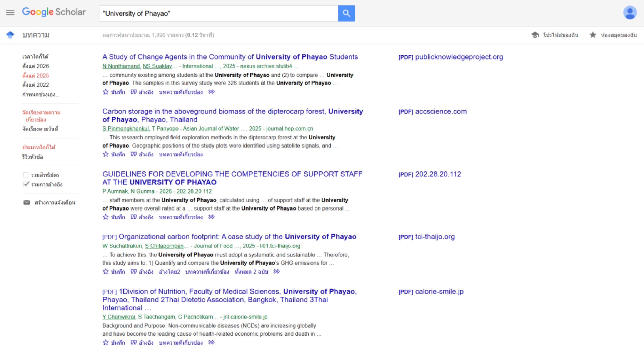Open the user account avatar

click(630, 12)
